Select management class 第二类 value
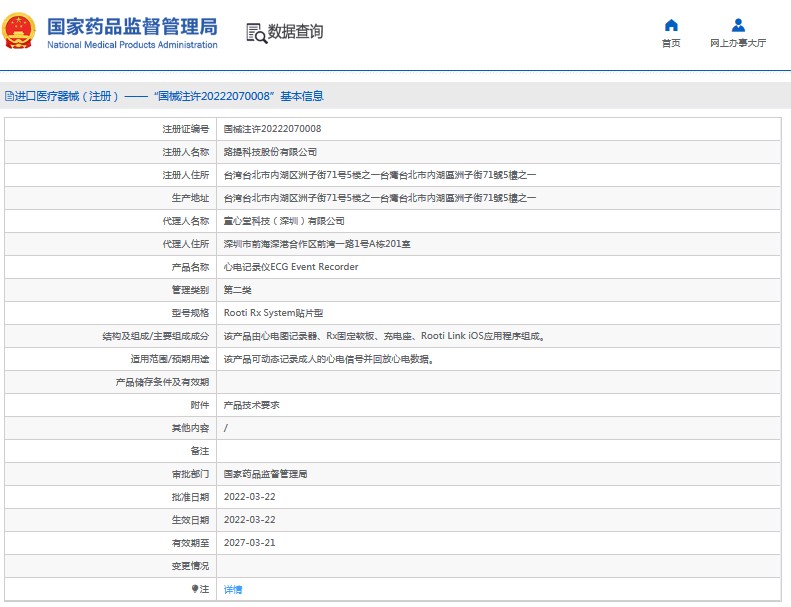The image size is (791, 607). (237, 290)
